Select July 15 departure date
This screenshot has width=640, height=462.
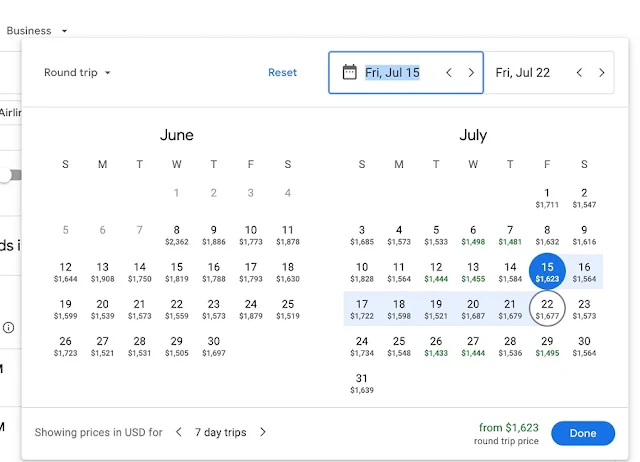(x=547, y=271)
